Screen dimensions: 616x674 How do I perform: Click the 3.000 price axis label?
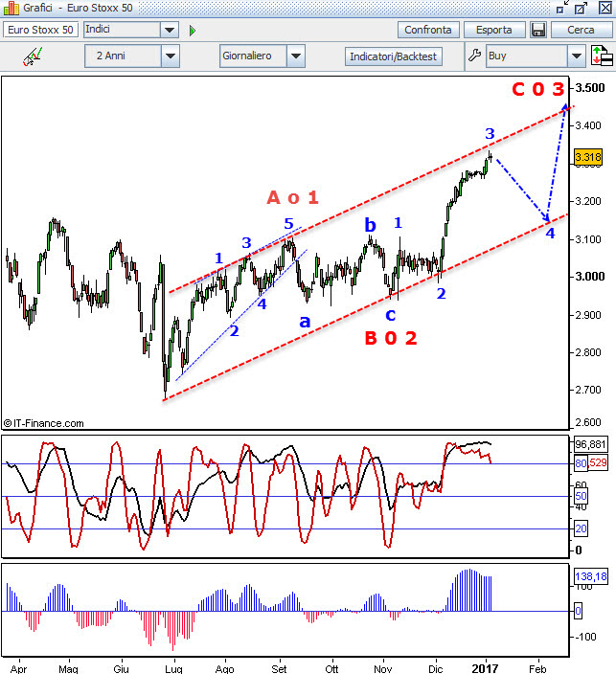(590, 277)
